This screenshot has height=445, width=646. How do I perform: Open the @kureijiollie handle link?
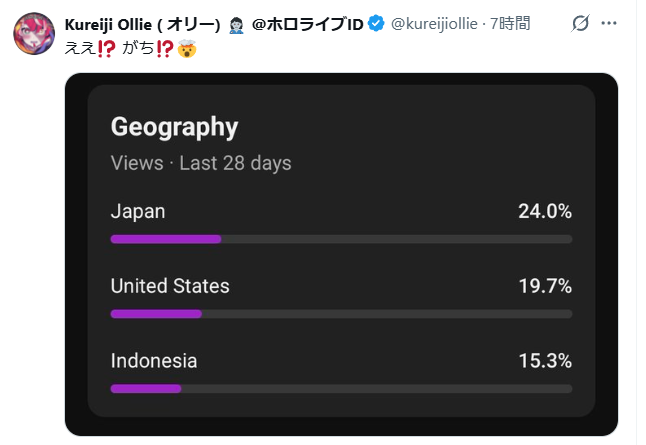(x=434, y=23)
